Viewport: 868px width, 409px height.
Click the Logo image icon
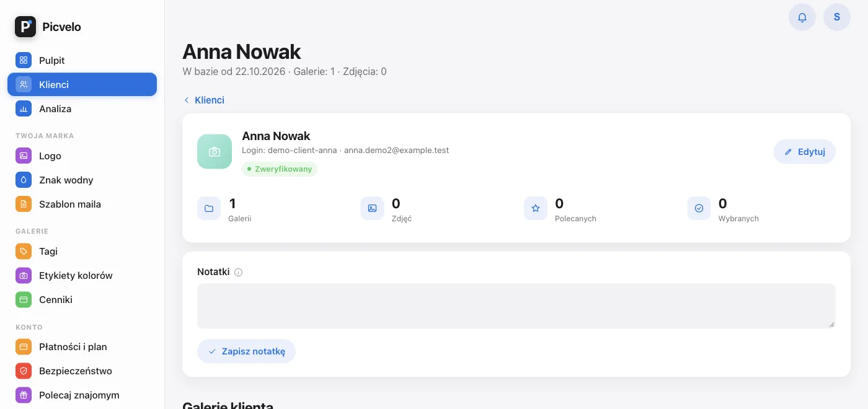pyautogui.click(x=24, y=156)
